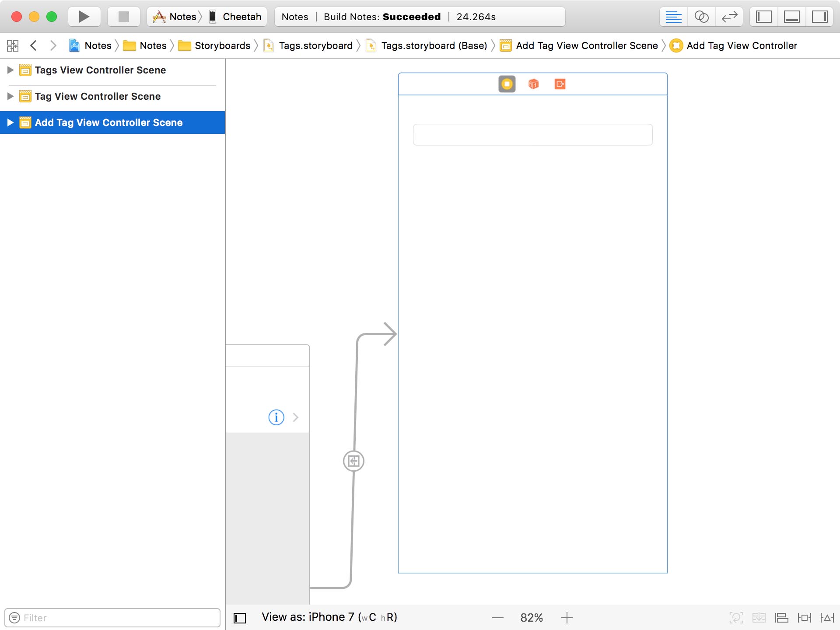Click the Exit segue icon on the controller
This screenshot has height=630, width=840.
tap(560, 84)
